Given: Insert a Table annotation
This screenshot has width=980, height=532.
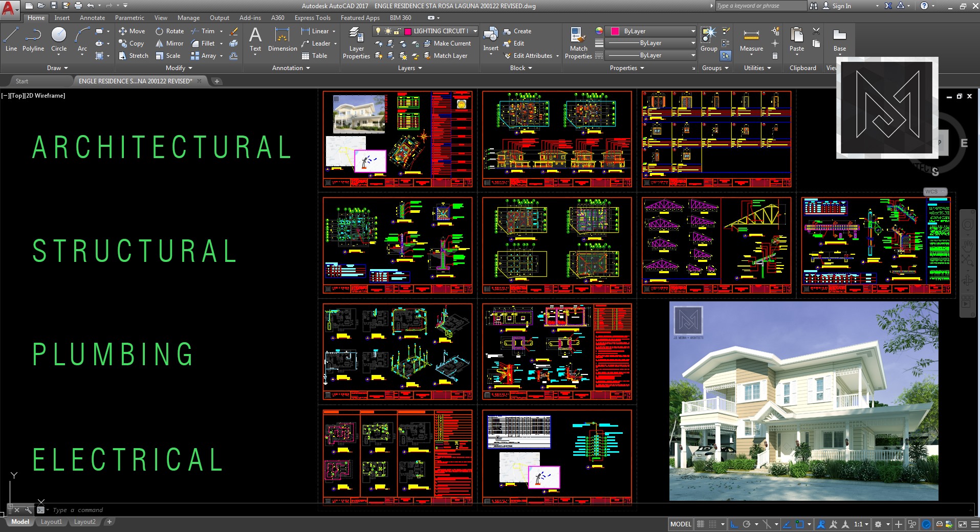Looking at the screenshot, I should tap(314, 56).
